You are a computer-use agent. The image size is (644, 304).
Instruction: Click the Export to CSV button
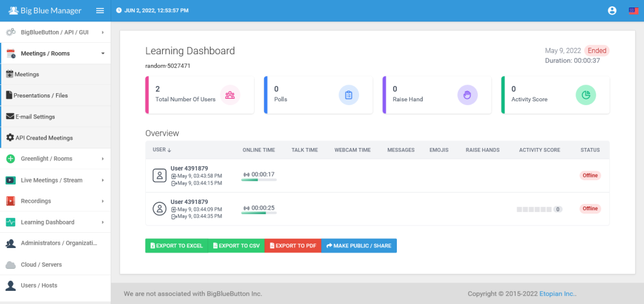coord(236,245)
